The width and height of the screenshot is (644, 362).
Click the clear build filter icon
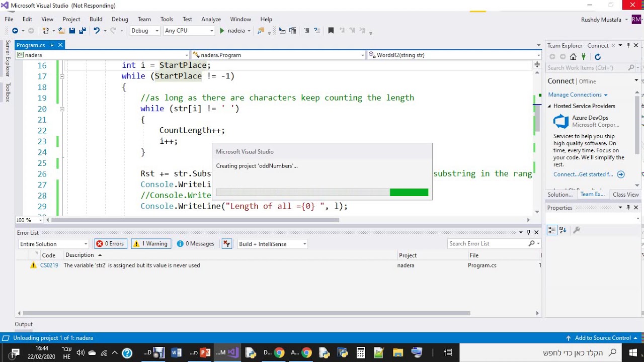coord(227,244)
